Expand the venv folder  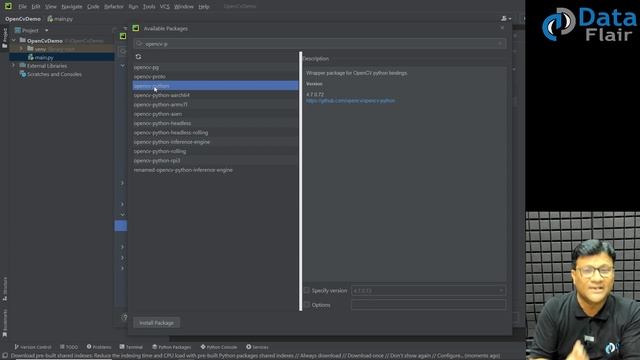[x=22, y=49]
